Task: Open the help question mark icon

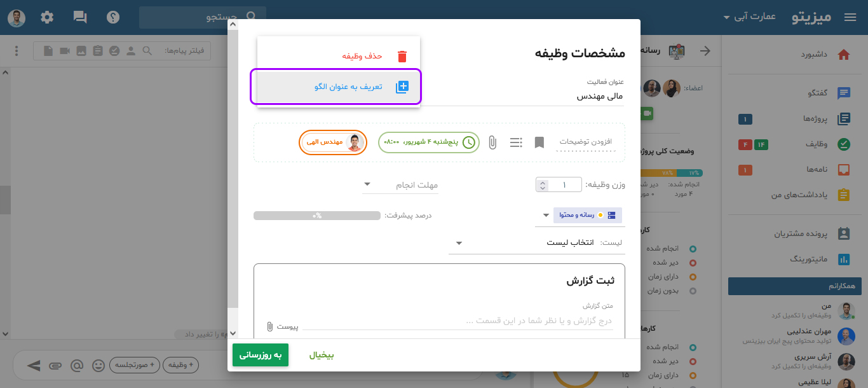Action: (x=113, y=17)
